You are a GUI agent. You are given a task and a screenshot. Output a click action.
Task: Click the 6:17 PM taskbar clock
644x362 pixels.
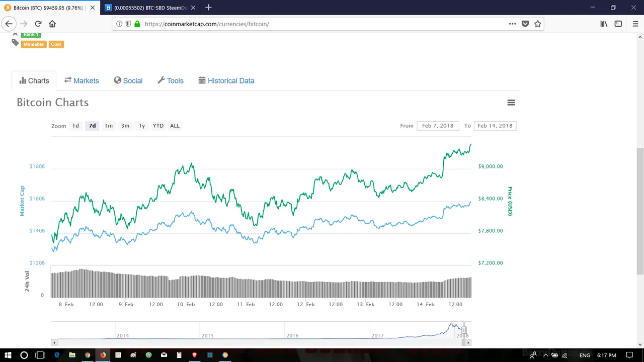[607, 355]
